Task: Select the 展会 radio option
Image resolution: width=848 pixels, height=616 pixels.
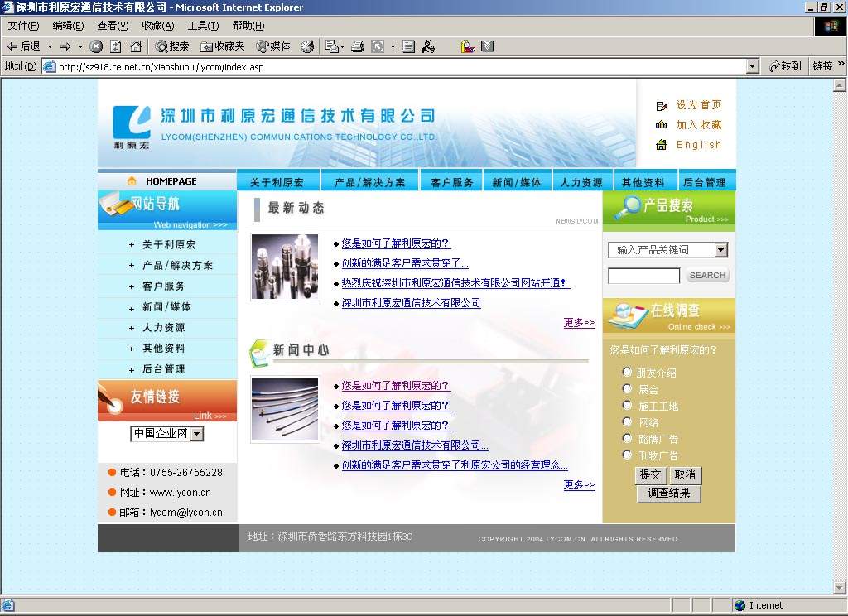Action: (627, 389)
